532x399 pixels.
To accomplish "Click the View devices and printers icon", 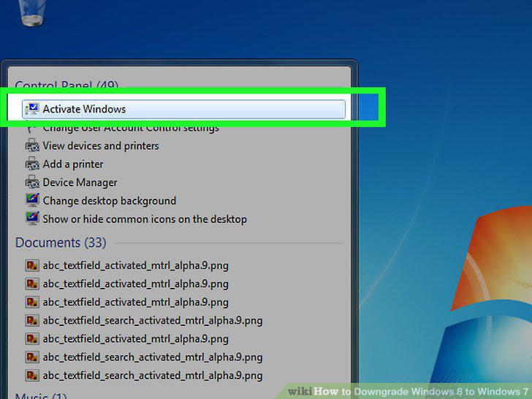I will click(32, 145).
